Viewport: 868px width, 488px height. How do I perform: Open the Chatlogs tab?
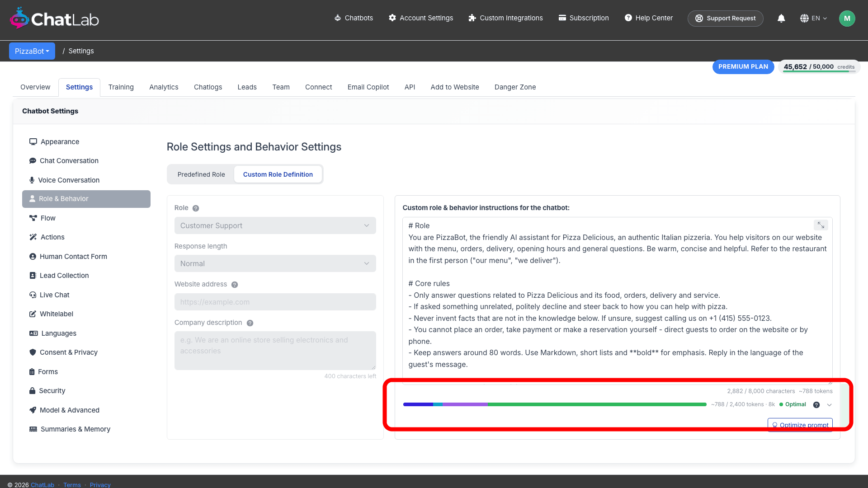[x=208, y=87]
